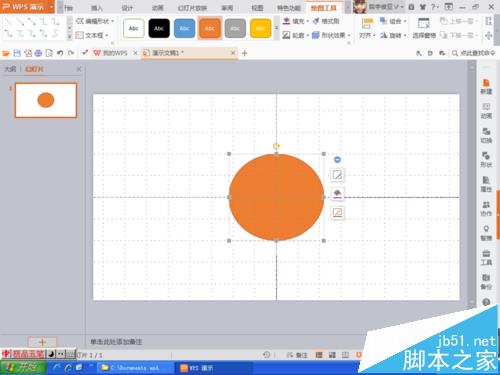Click the shape fill quick icon beside circle

coord(337,194)
